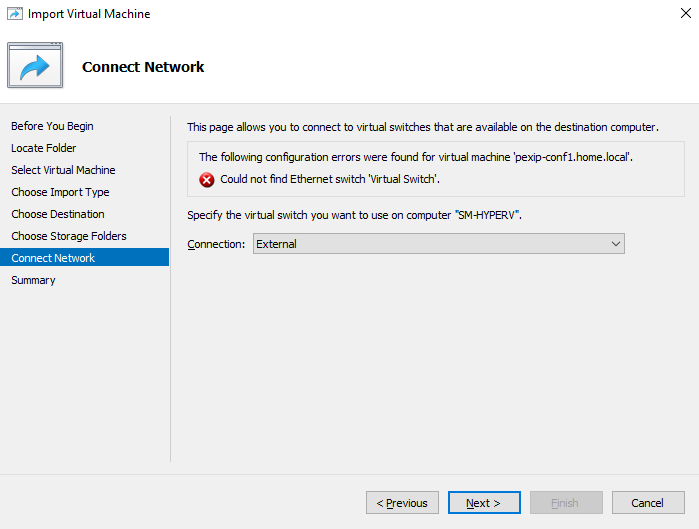Click the greyed-out Finish button

click(566, 503)
